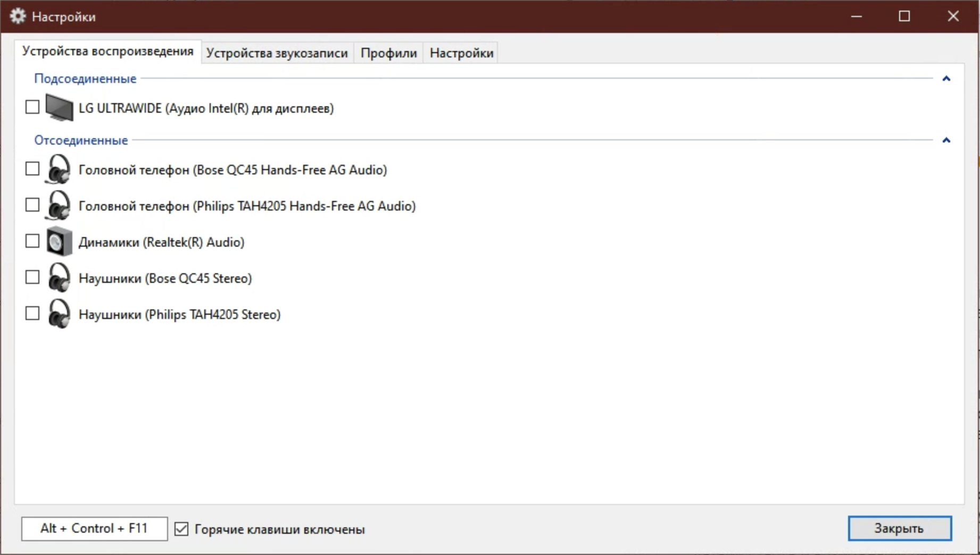The width and height of the screenshot is (980, 555).
Task: Click the Подсоединенные group header text
Action: click(85, 79)
